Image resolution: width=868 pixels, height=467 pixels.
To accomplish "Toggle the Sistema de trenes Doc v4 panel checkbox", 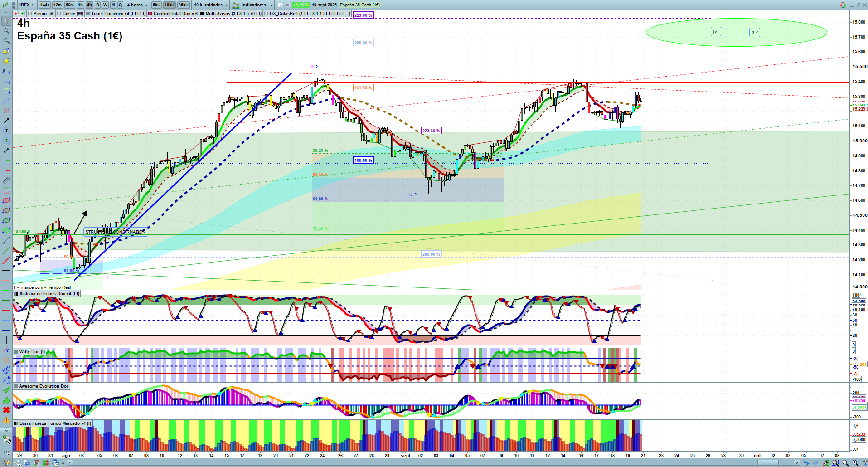I will [x=16, y=294].
